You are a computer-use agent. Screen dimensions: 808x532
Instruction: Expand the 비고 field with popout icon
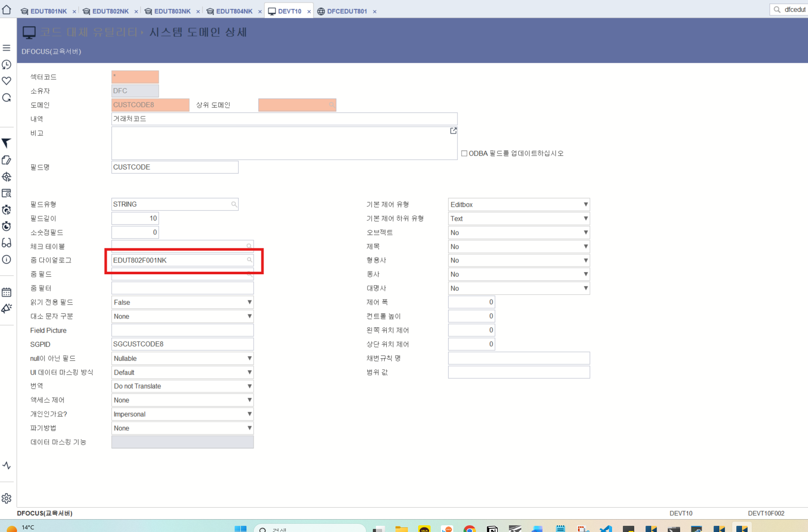pyautogui.click(x=453, y=131)
